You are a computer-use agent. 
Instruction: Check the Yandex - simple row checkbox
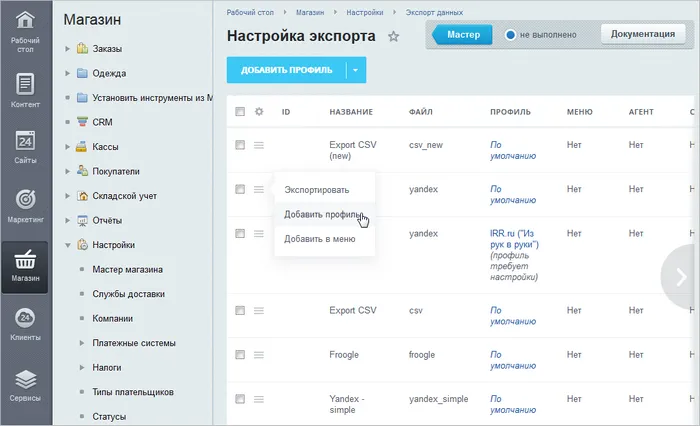[x=240, y=399]
